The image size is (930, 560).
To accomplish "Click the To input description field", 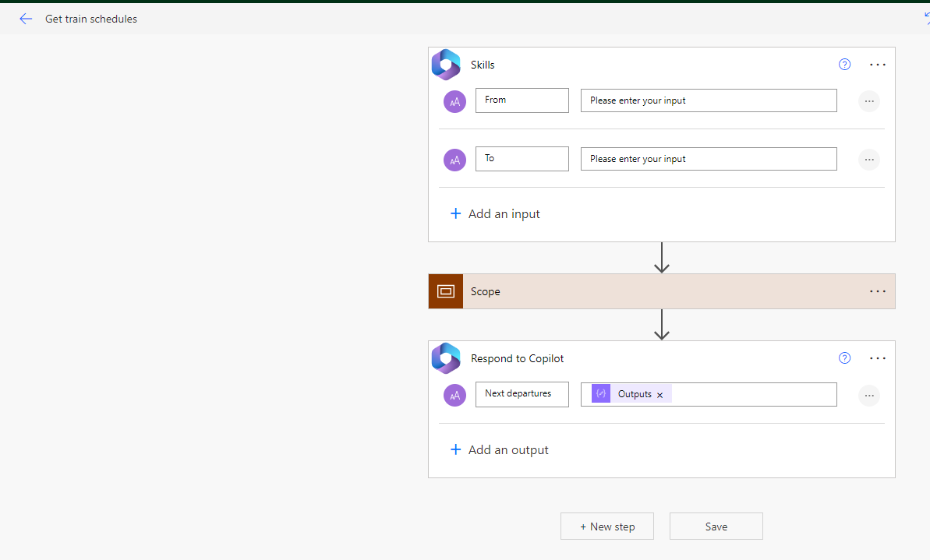I will click(x=708, y=159).
